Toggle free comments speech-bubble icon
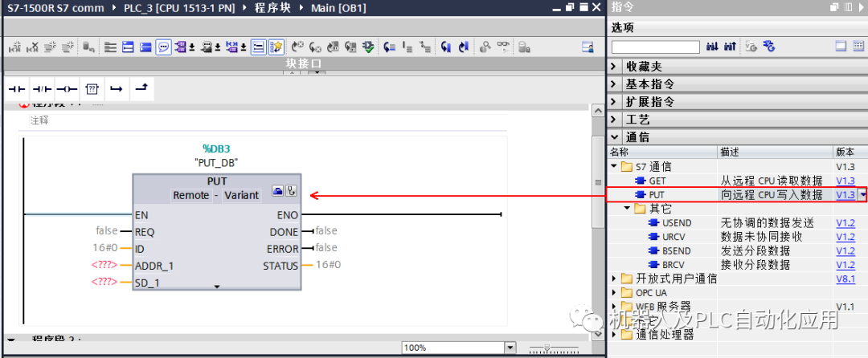Screen dimensions: 868x358 pyautogui.click(x=162, y=47)
